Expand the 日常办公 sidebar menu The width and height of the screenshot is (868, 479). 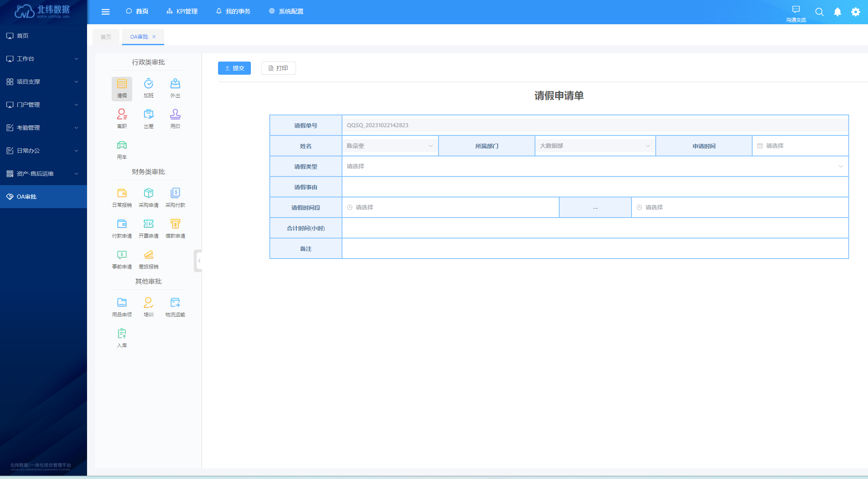[x=44, y=151]
